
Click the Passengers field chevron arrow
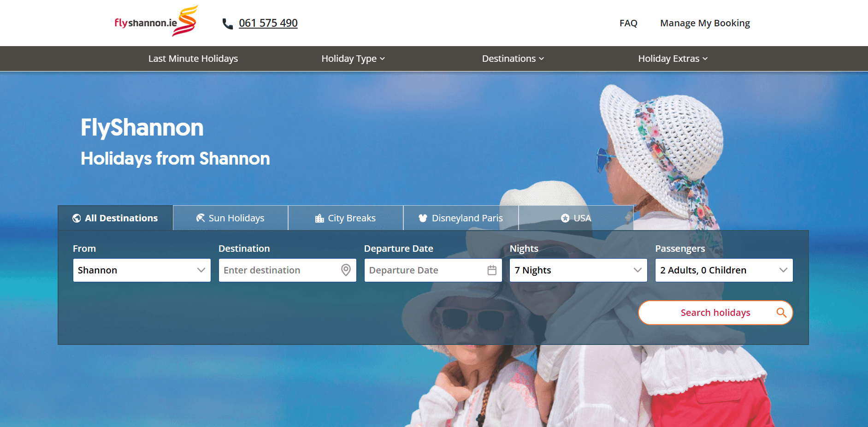click(783, 270)
